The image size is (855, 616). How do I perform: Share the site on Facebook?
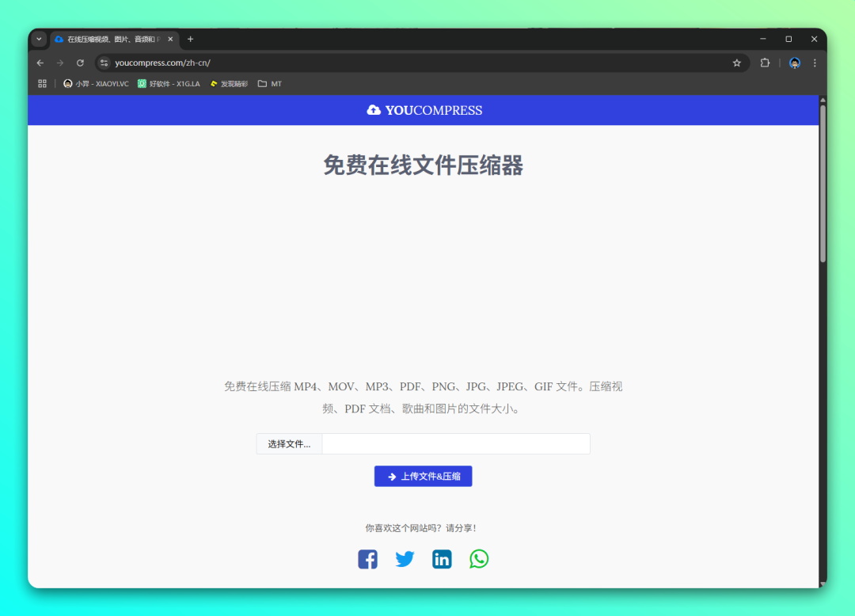(x=367, y=559)
